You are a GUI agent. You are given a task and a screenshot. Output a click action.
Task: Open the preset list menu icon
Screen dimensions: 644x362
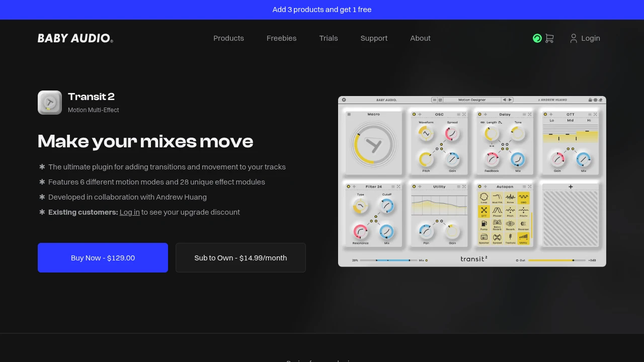(x=434, y=100)
